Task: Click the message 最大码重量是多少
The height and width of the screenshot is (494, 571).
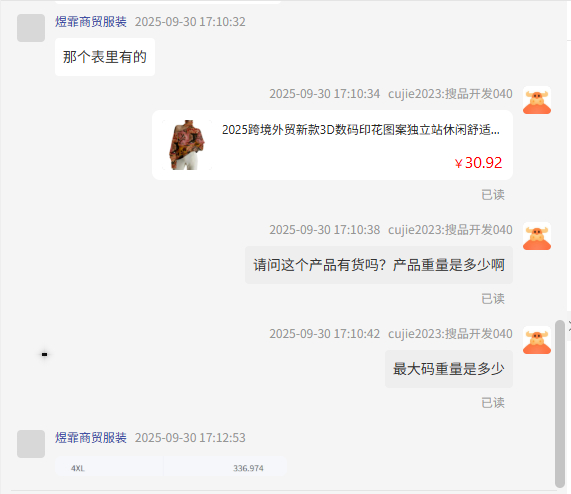Action: [x=449, y=369]
